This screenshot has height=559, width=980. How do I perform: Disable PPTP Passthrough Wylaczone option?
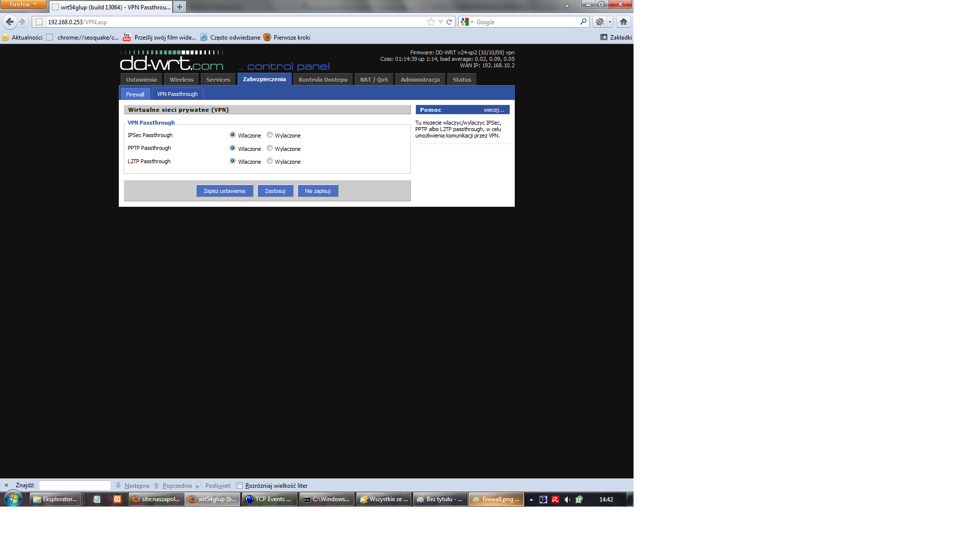[x=269, y=148]
